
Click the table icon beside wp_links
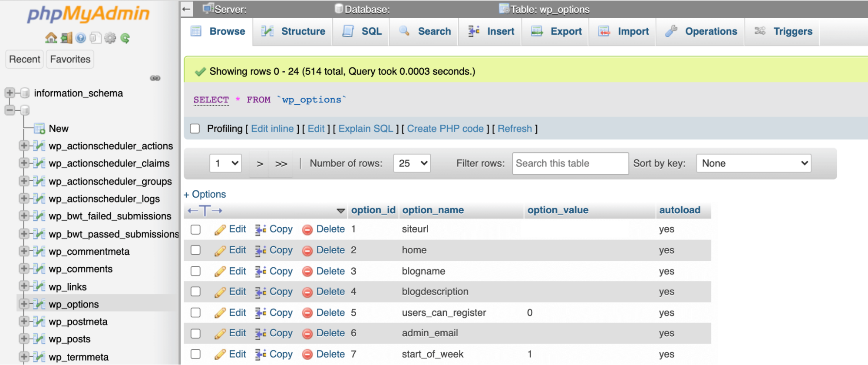click(39, 287)
